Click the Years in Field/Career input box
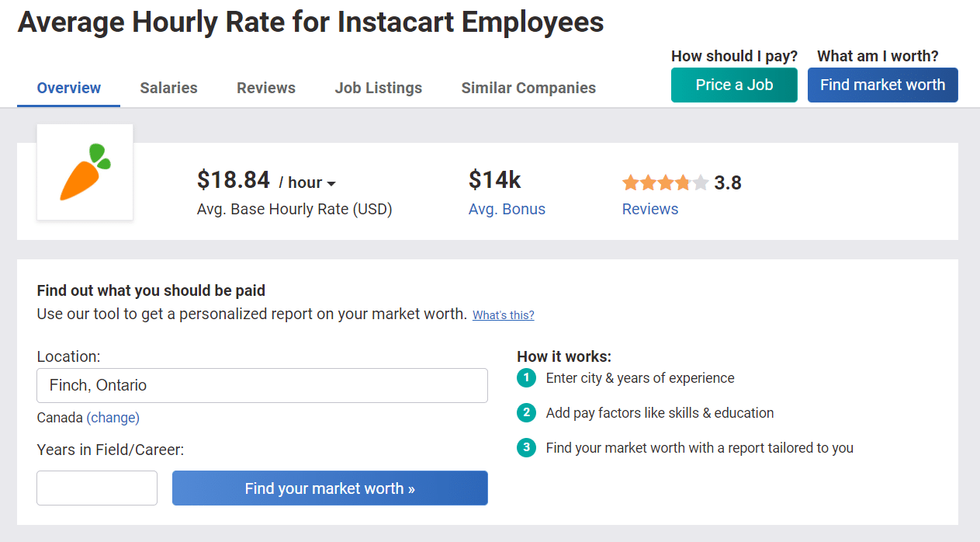Screen dimensions: 980x542 click(x=97, y=488)
